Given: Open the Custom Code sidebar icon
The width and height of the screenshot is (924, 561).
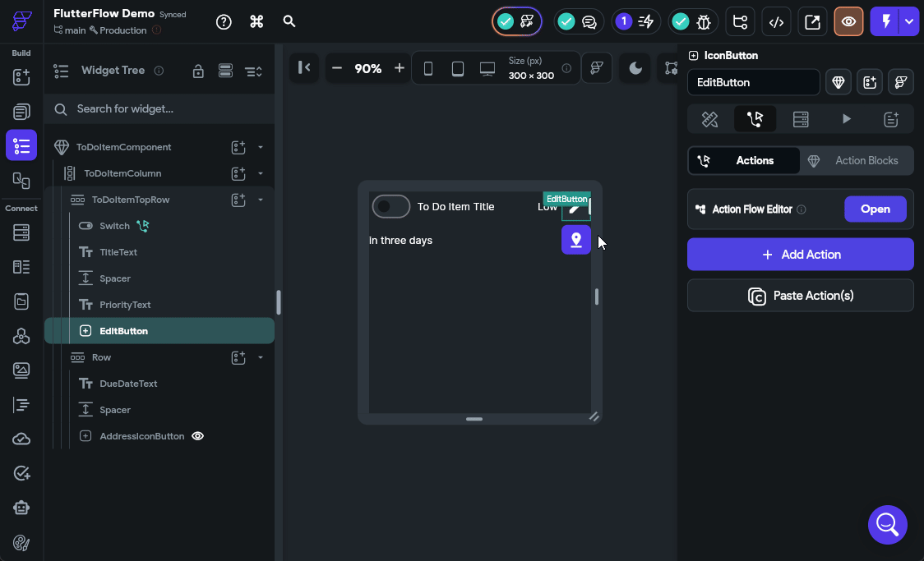Looking at the screenshot, I should [21, 405].
